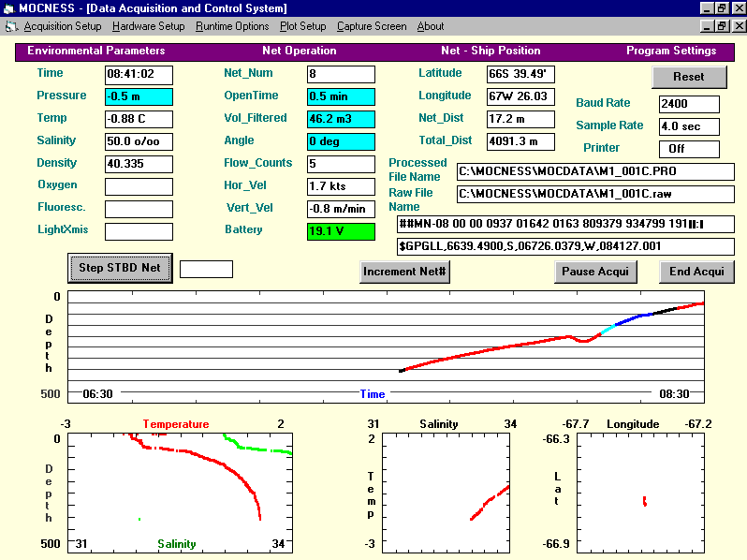Viewport: 747px width, 560px height.
Task: Click the red Temperature axis label
Action: 176,424
